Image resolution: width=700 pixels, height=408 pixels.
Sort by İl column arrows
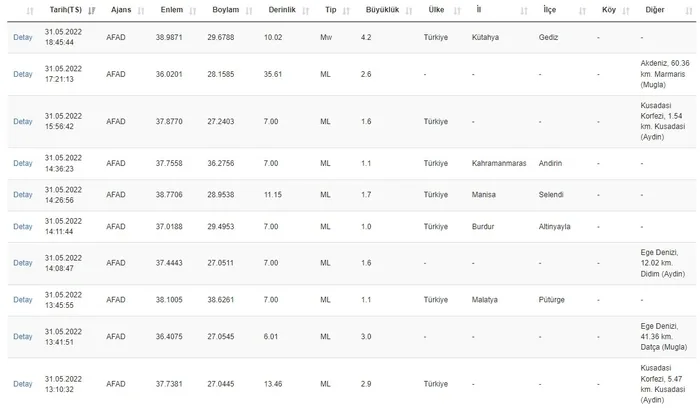[x=524, y=11]
